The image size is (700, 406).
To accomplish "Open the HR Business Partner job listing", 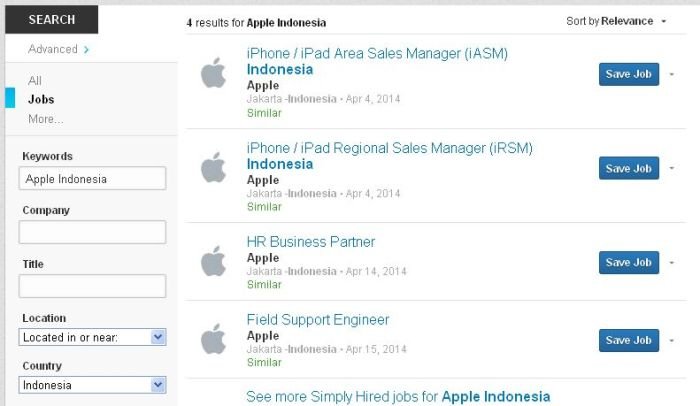I will pos(311,242).
